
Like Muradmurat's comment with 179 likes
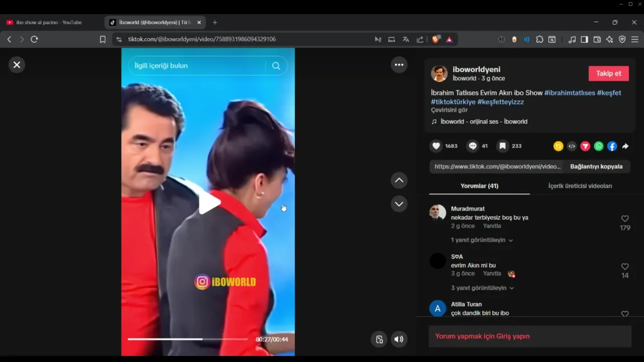click(625, 219)
